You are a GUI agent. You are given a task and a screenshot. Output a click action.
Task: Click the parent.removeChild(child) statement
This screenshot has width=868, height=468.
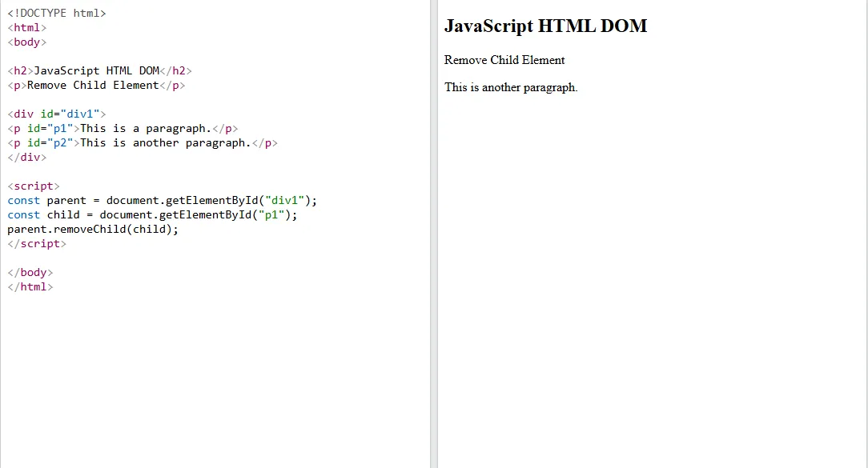pyautogui.click(x=93, y=230)
